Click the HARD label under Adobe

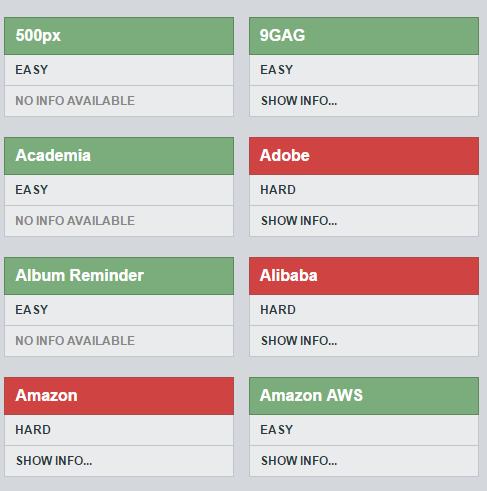[278, 190]
